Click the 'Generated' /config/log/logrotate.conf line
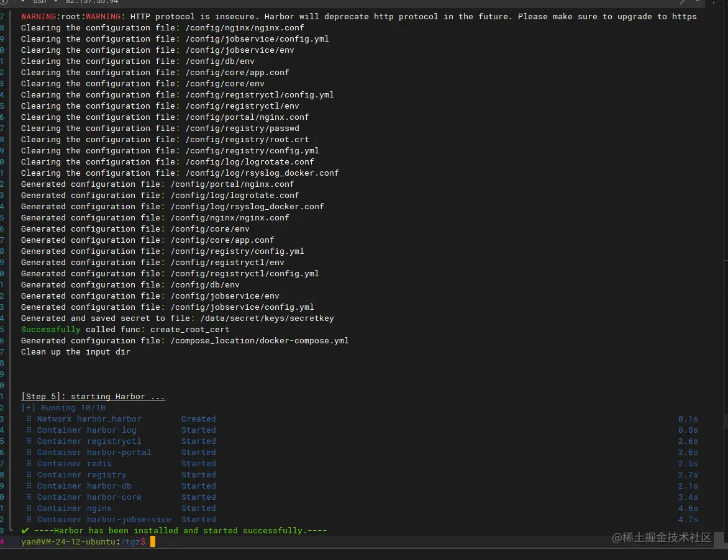Screen dimensions: 728x560 pyautogui.click(x=160, y=196)
